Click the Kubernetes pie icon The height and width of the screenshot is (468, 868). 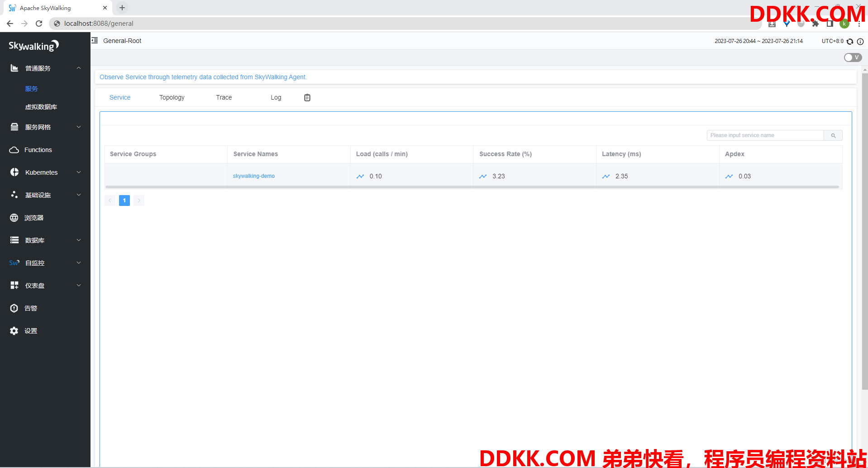pyautogui.click(x=14, y=172)
